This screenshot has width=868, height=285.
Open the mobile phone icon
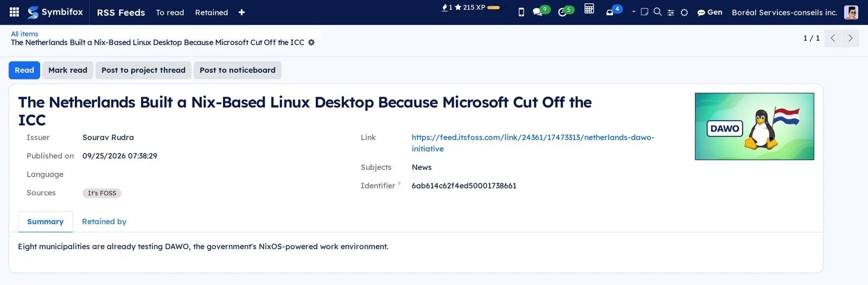pyautogui.click(x=521, y=12)
